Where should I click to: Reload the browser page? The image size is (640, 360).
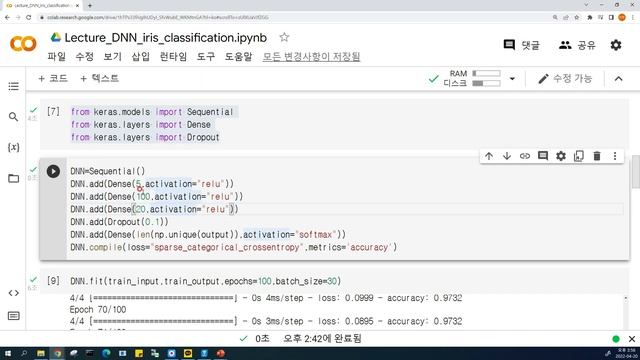[29, 18]
